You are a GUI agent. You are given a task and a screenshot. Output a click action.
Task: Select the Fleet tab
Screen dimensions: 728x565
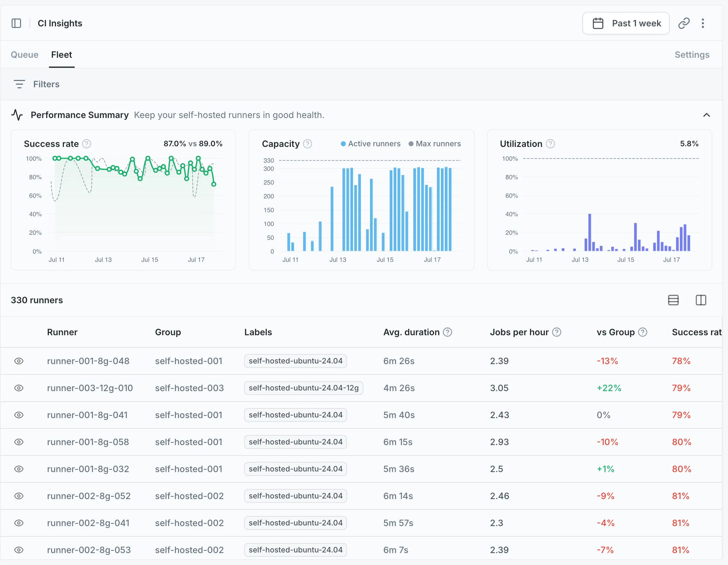[x=62, y=55]
